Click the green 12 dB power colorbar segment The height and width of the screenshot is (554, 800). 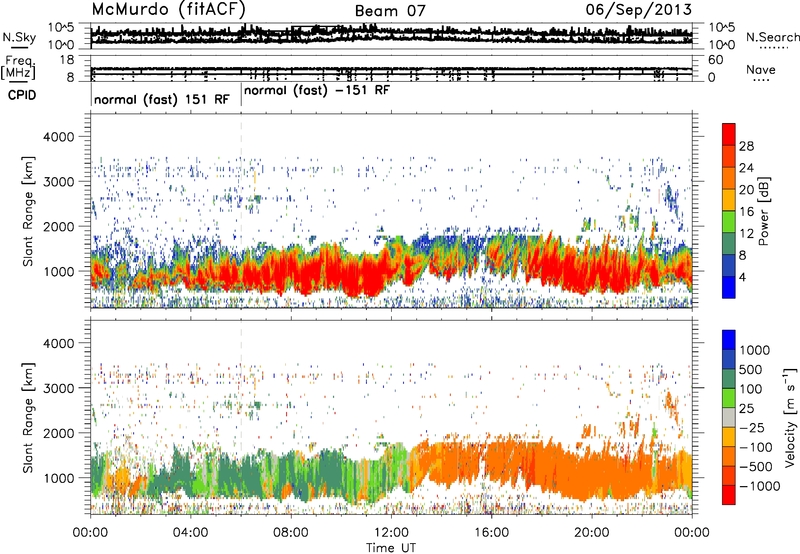click(729, 222)
